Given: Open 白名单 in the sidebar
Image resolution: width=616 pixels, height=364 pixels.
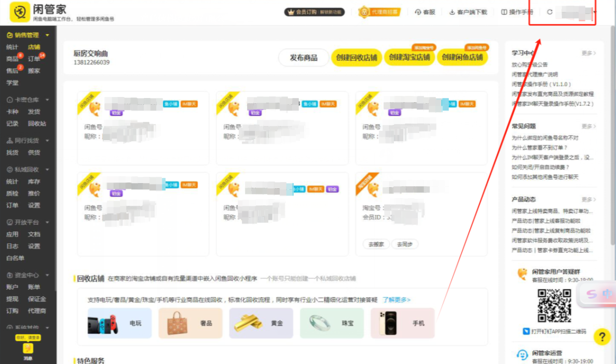Looking at the screenshot, I should coord(16,258).
